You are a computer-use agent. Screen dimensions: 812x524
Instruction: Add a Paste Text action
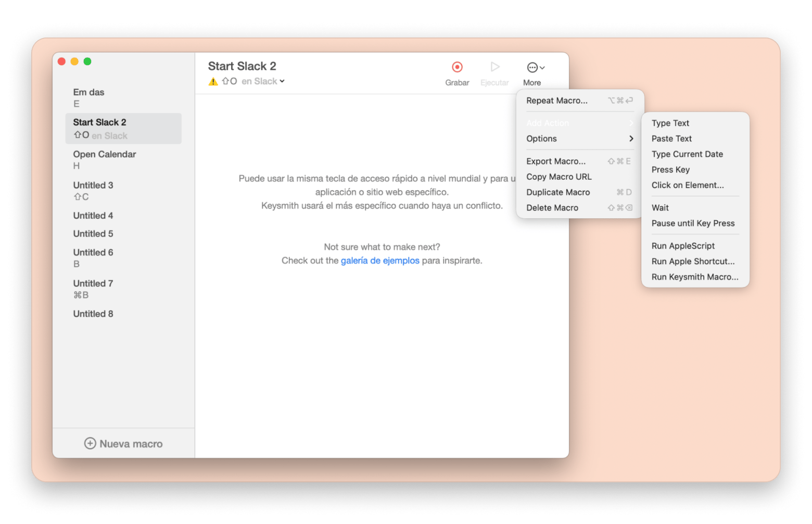695,139
